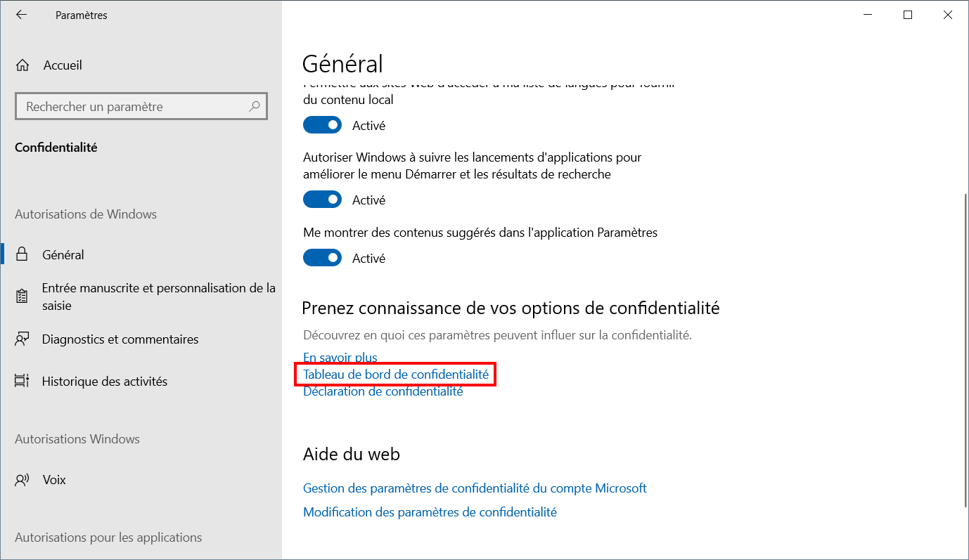Viewport: 969px width, 560px height.
Task: Open Tableau de bord de confidentialité
Action: click(x=396, y=375)
